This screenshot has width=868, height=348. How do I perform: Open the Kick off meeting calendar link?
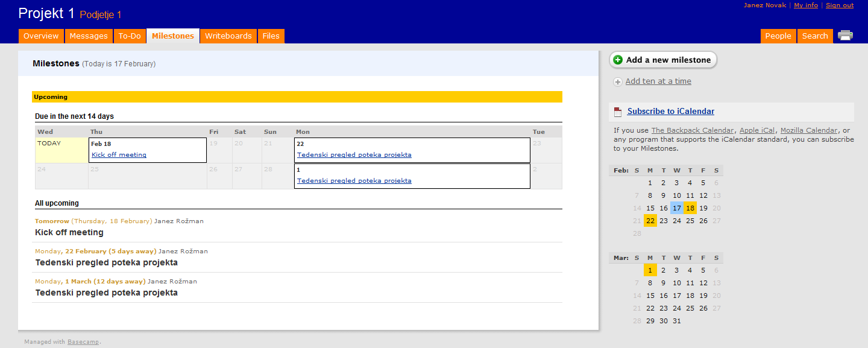119,155
